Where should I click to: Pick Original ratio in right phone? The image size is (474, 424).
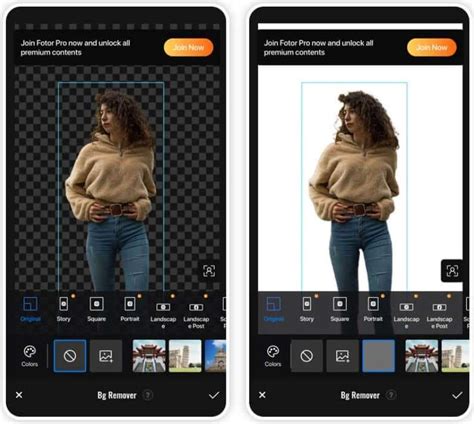274,309
